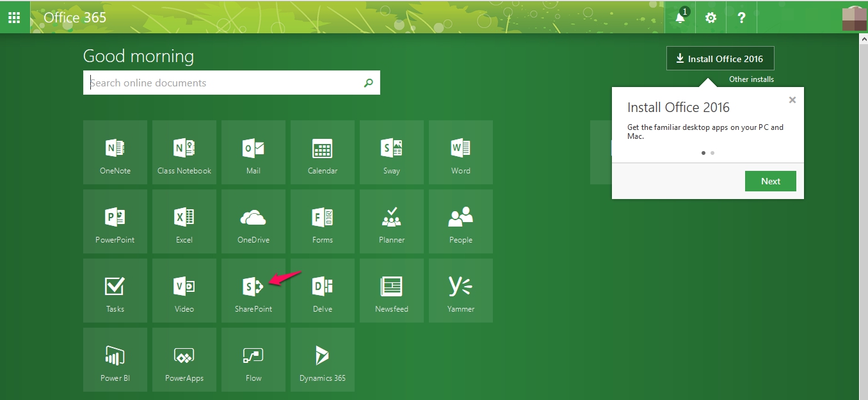Launch the Forms app tile

point(323,221)
